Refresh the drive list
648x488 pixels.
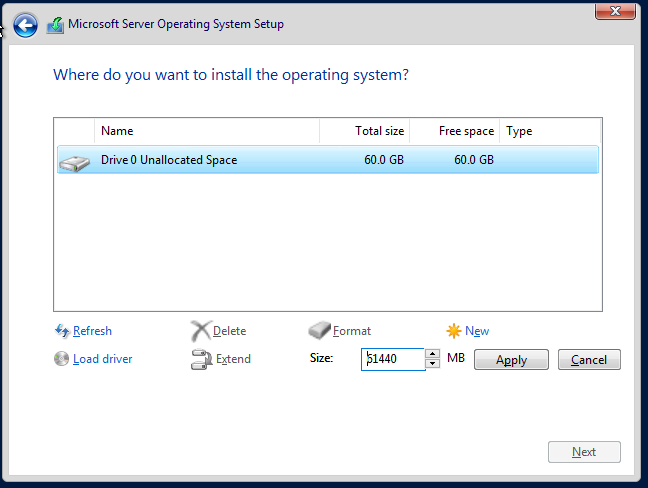(92, 331)
